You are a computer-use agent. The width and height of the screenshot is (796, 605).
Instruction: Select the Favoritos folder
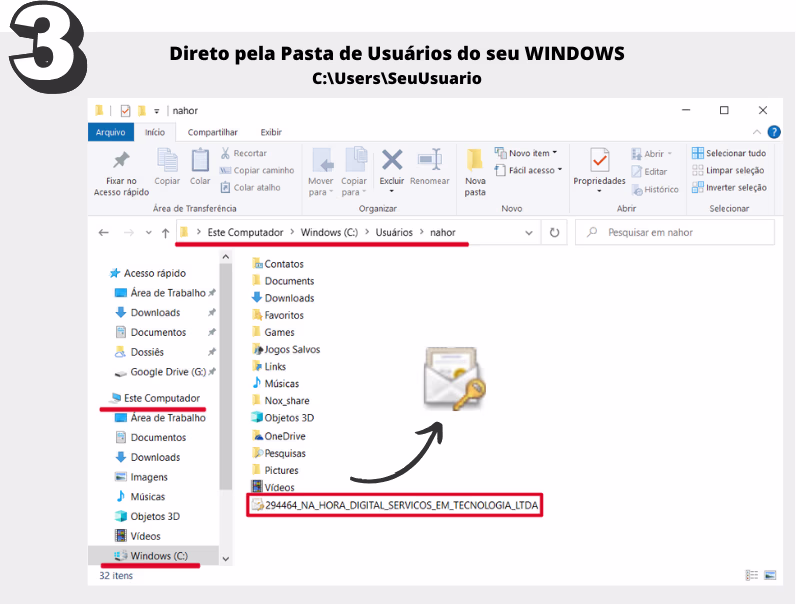tap(278, 315)
